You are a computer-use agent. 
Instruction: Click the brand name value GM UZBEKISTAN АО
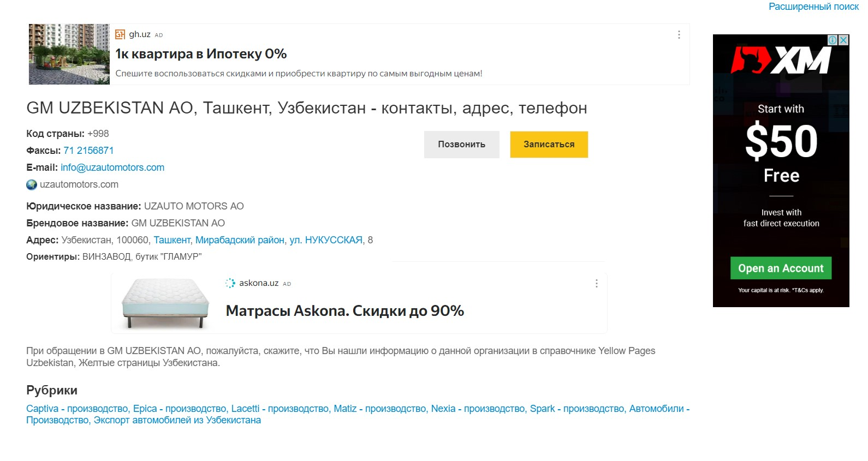[x=178, y=223]
